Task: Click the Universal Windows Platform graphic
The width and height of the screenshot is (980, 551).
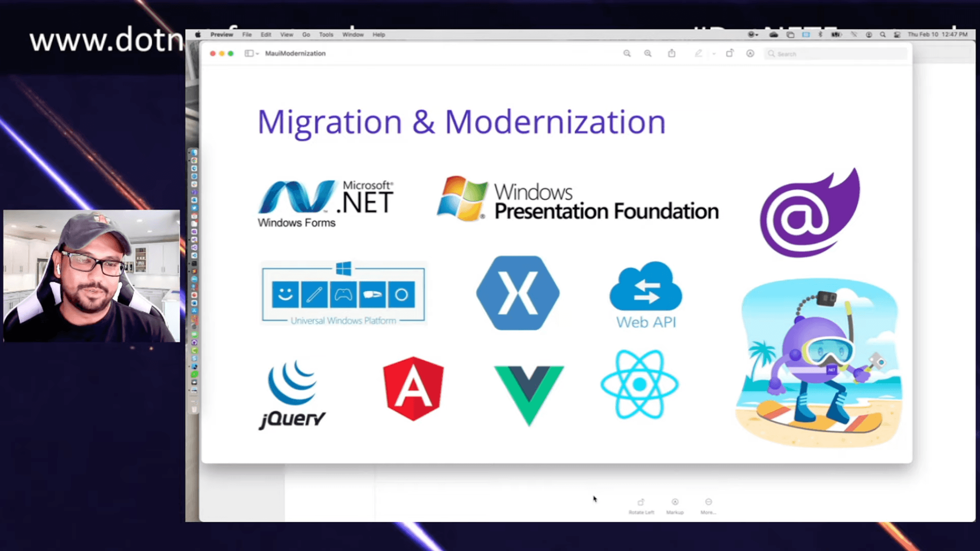Action: click(x=343, y=293)
